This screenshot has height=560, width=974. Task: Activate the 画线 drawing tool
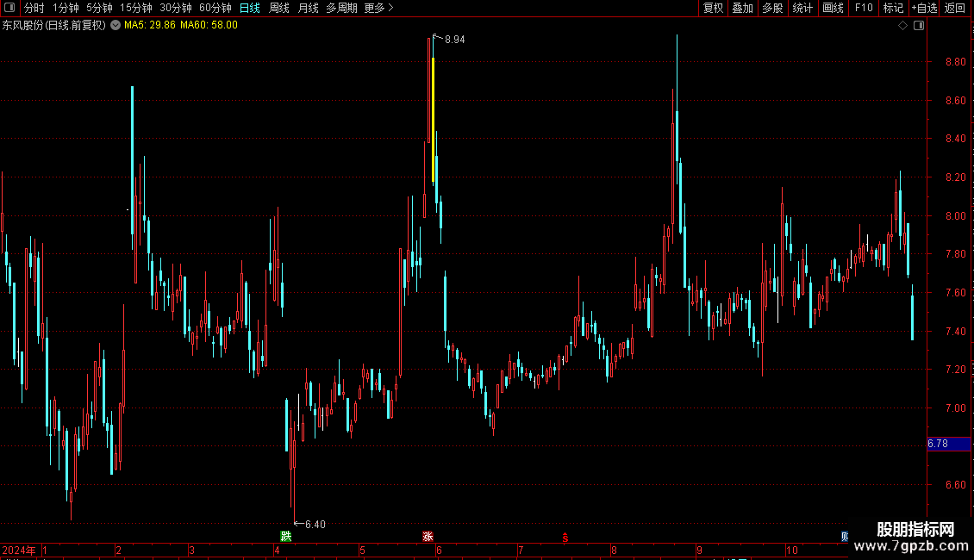click(833, 8)
